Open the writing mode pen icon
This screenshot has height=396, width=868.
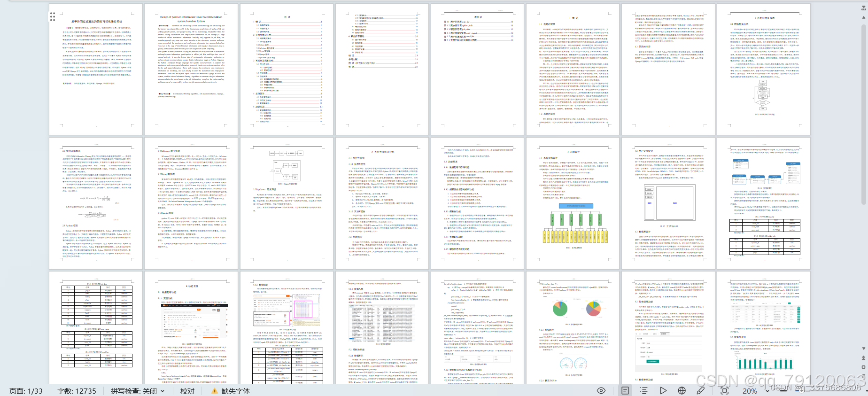click(700, 390)
